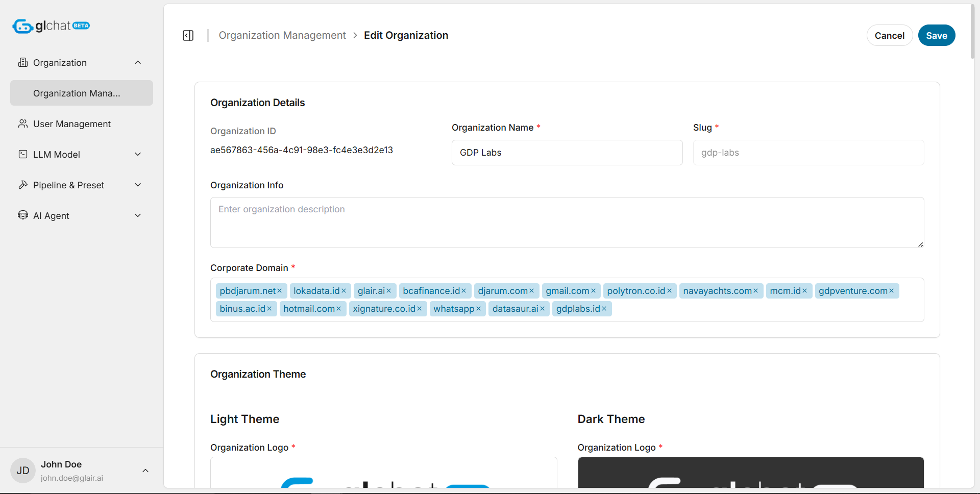Save the organization changes
This screenshot has width=980, height=494.
pyautogui.click(x=936, y=35)
